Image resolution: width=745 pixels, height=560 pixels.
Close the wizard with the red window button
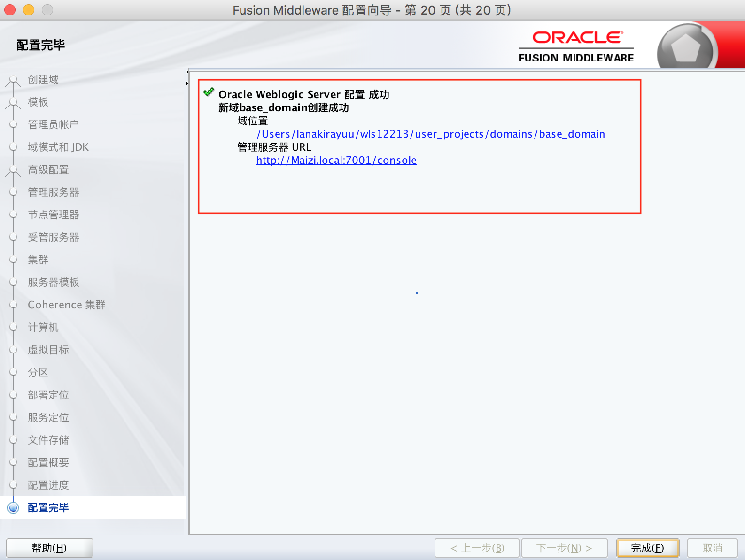[10, 10]
